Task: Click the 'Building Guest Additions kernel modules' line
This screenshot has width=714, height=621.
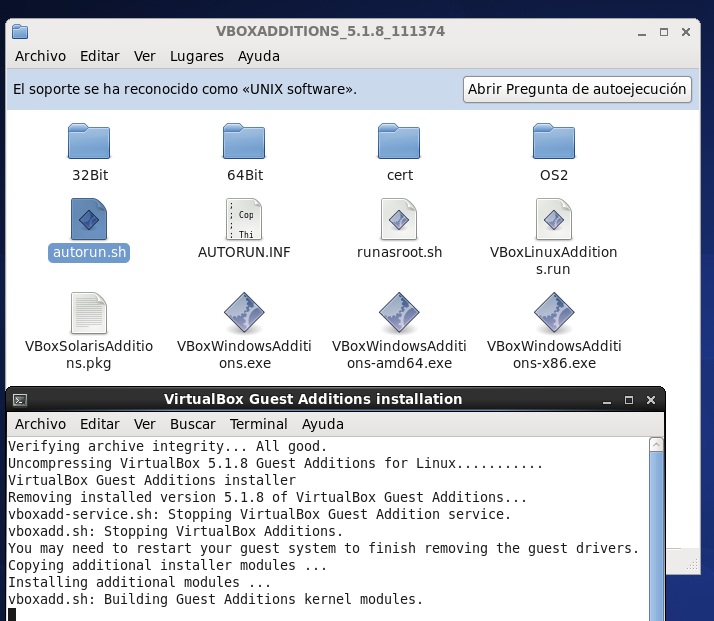Action: point(215,599)
